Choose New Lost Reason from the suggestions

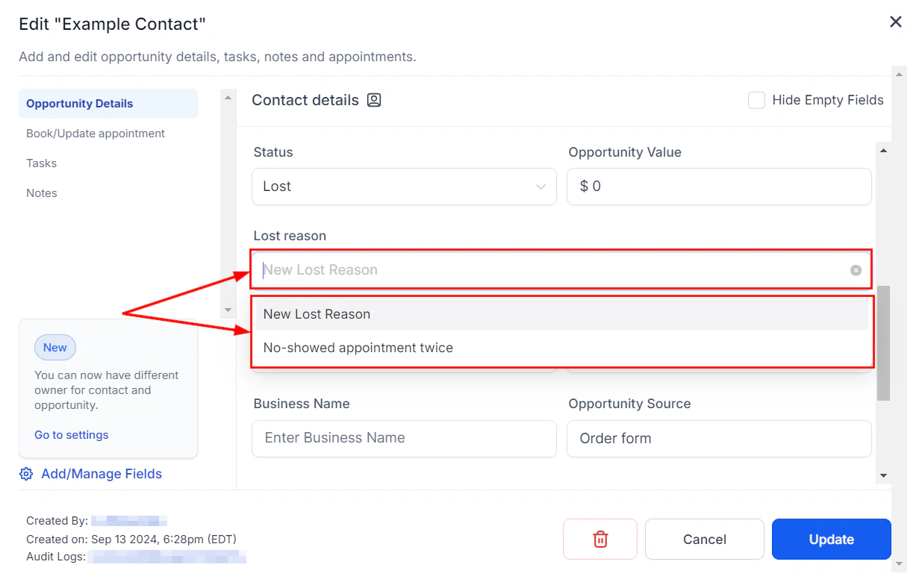[317, 313]
